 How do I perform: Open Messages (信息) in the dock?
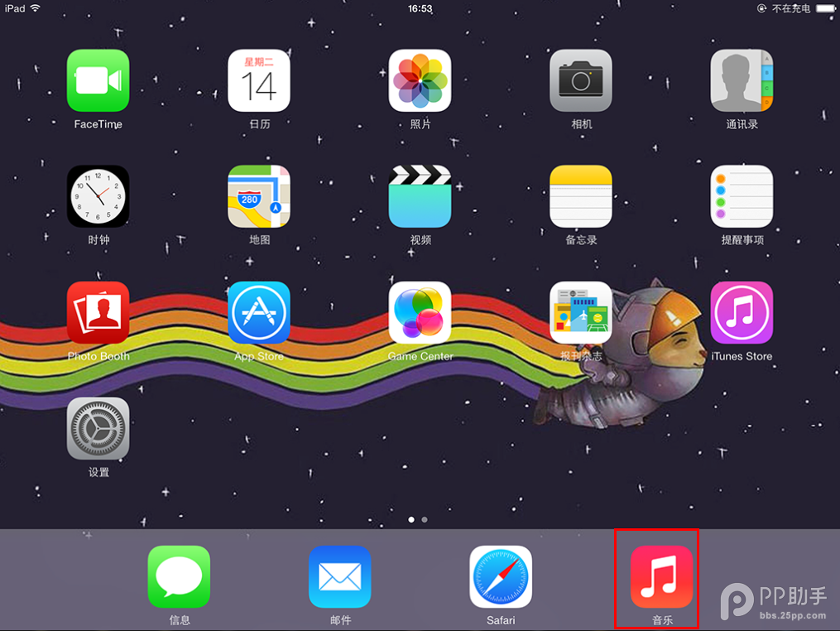pos(179,577)
